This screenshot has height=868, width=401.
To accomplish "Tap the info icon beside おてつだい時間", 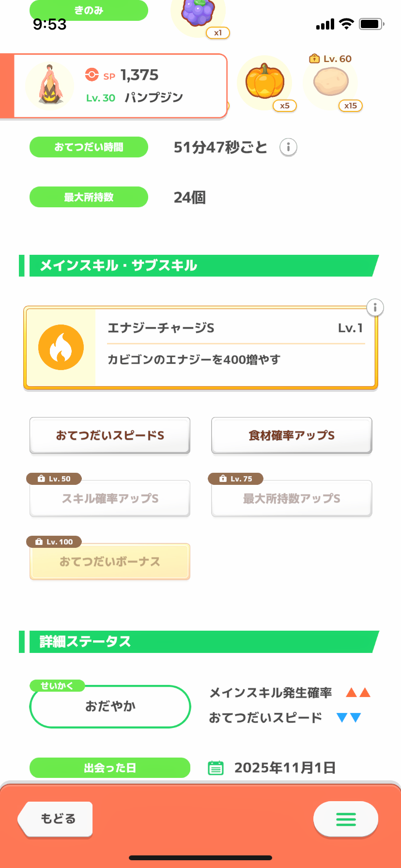I will tap(288, 147).
